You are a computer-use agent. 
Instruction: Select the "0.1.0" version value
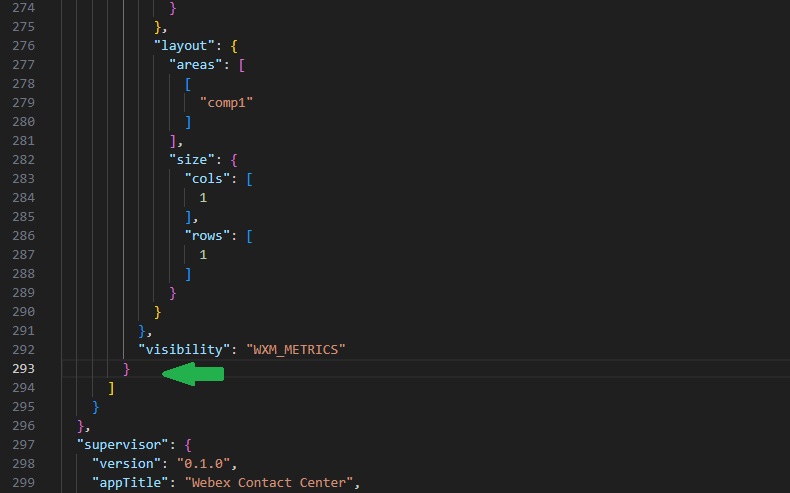(204, 464)
